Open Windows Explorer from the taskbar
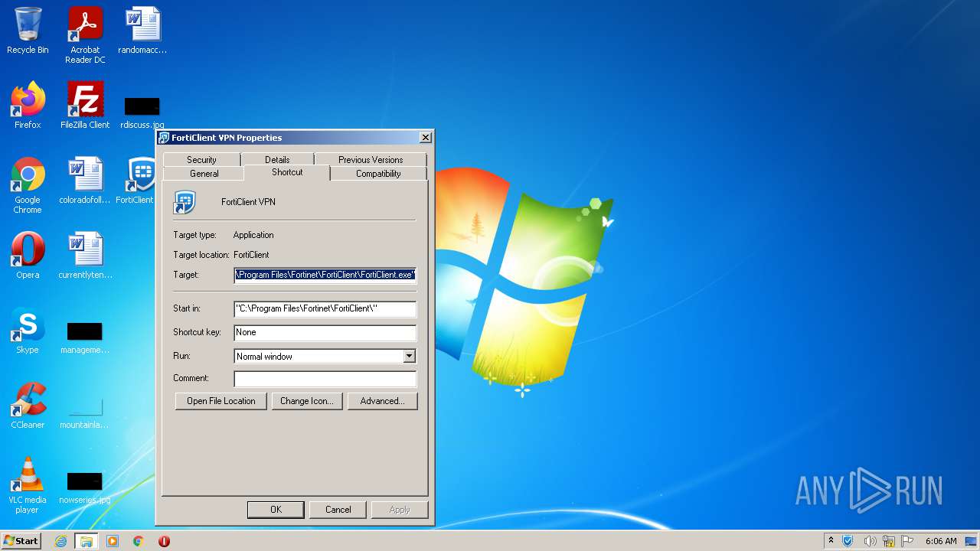Screen dimensions: 980x551 [87, 541]
